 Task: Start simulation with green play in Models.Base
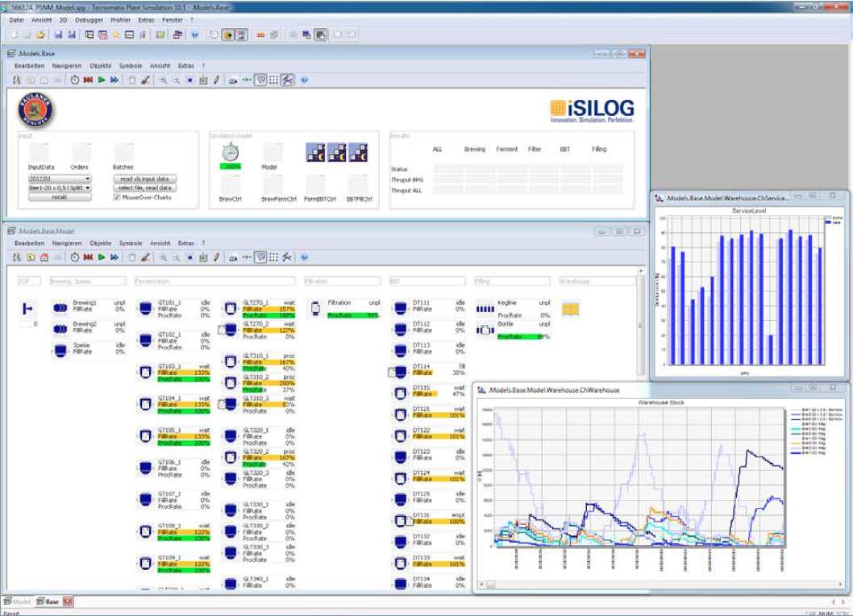(x=102, y=80)
